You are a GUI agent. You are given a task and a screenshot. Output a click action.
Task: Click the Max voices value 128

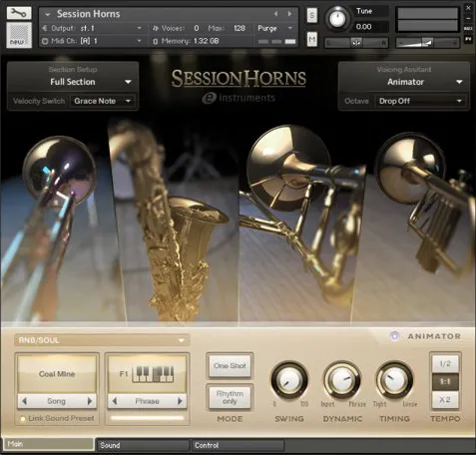(x=239, y=28)
